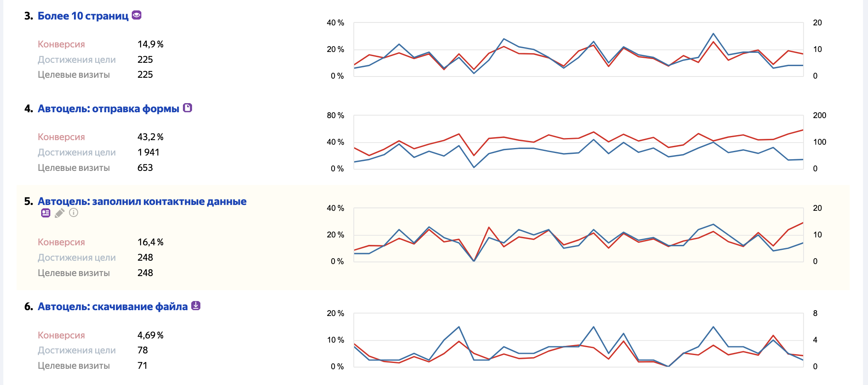Open Автоцель: заполнил контактные данные goal
This screenshot has width=868, height=385.
(142, 201)
